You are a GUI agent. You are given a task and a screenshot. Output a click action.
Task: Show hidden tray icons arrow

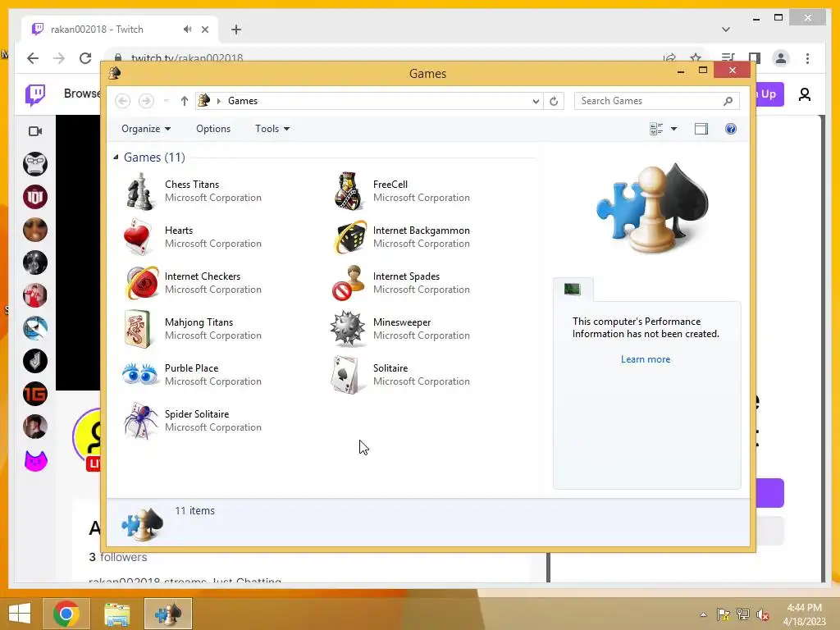point(703,614)
